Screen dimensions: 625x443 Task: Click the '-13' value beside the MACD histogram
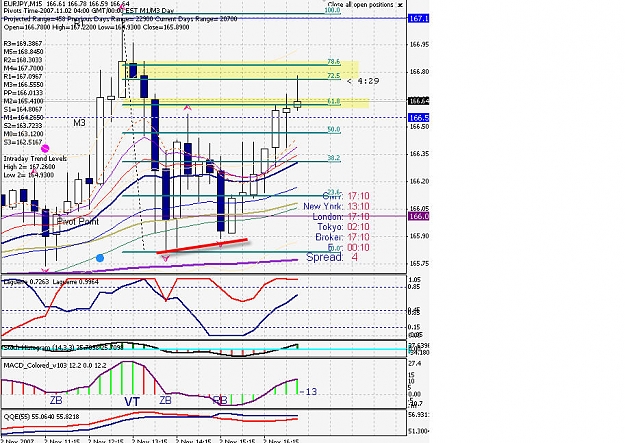pos(308,392)
